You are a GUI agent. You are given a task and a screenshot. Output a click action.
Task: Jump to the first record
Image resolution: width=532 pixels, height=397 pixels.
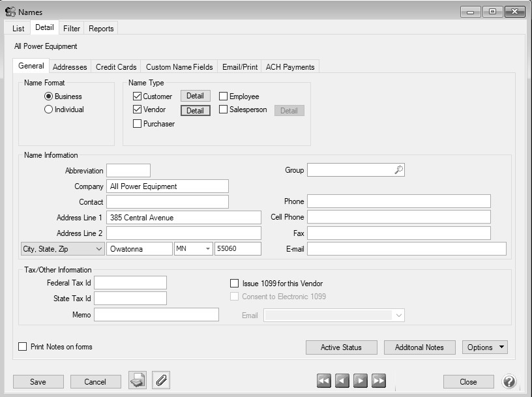point(323,381)
